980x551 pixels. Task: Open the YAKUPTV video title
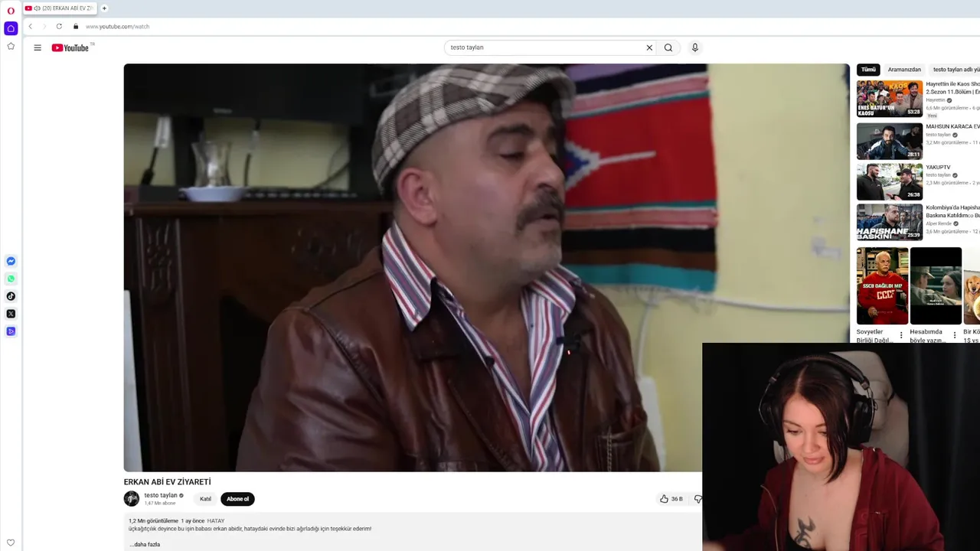tap(938, 167)
